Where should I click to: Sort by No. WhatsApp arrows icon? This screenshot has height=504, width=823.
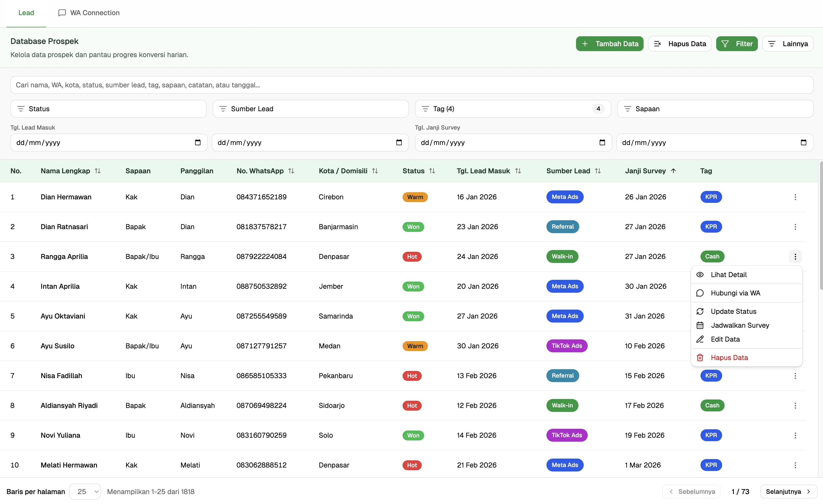click(x=291, y=171)
